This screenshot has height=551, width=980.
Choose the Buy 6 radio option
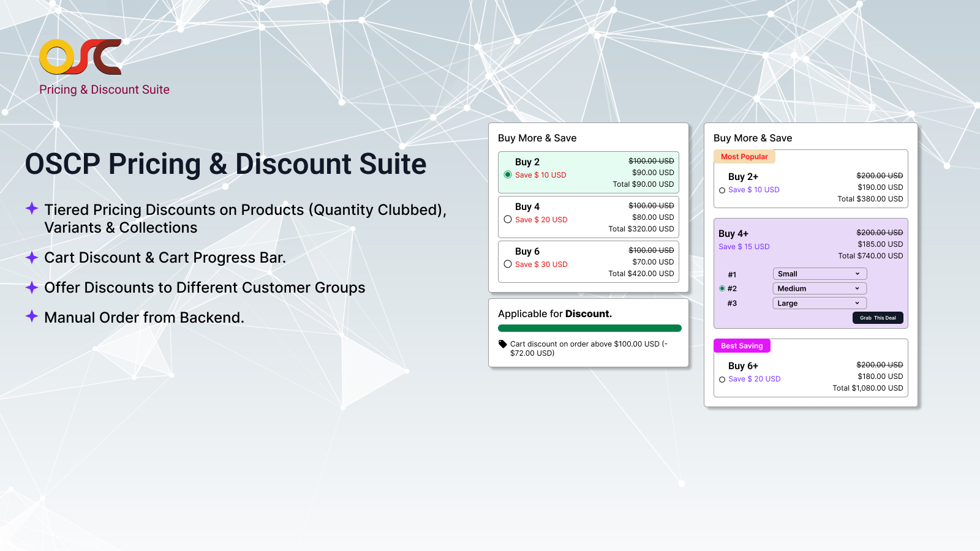508,264
